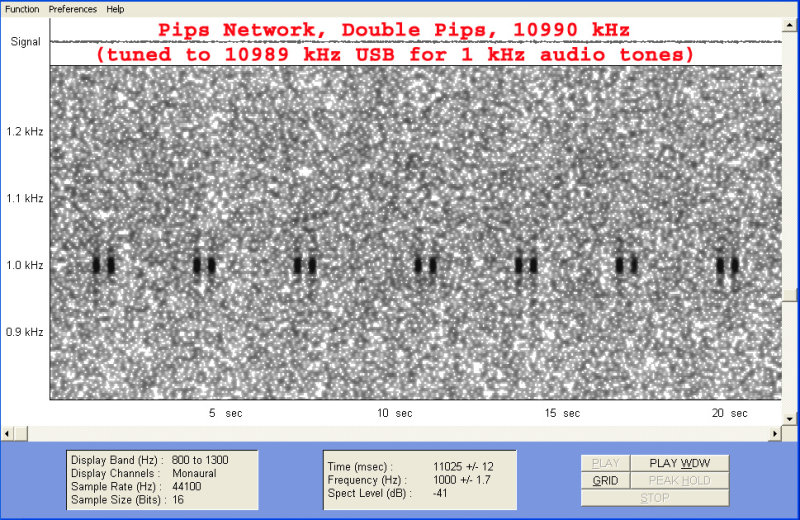Click the STOP button
800x520 pixels.
point(655,498)
